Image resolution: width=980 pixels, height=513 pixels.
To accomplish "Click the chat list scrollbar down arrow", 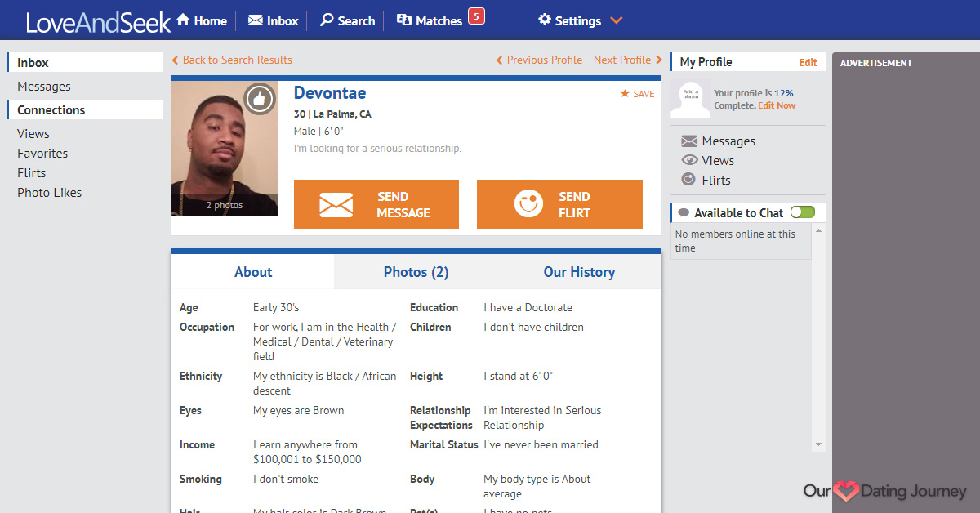I will (818, 444).
